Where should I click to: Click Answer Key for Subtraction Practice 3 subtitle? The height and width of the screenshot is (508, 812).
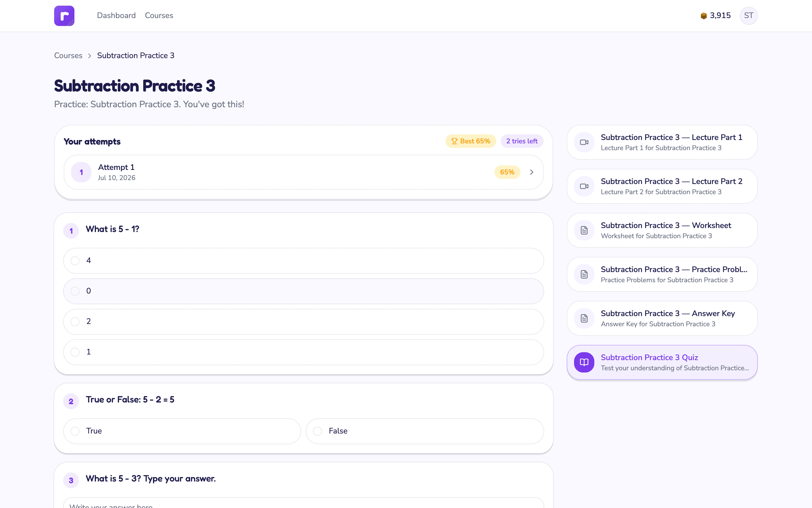click(658, 324)
